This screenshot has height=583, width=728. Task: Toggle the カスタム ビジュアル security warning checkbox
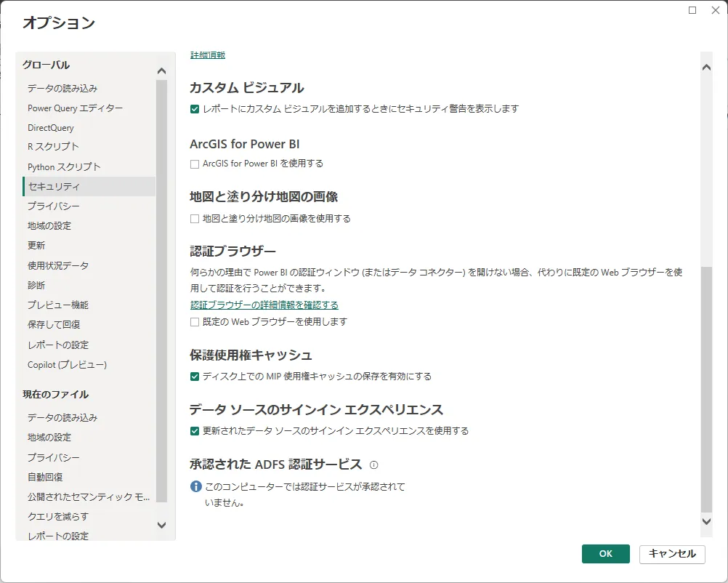(195, 109)
